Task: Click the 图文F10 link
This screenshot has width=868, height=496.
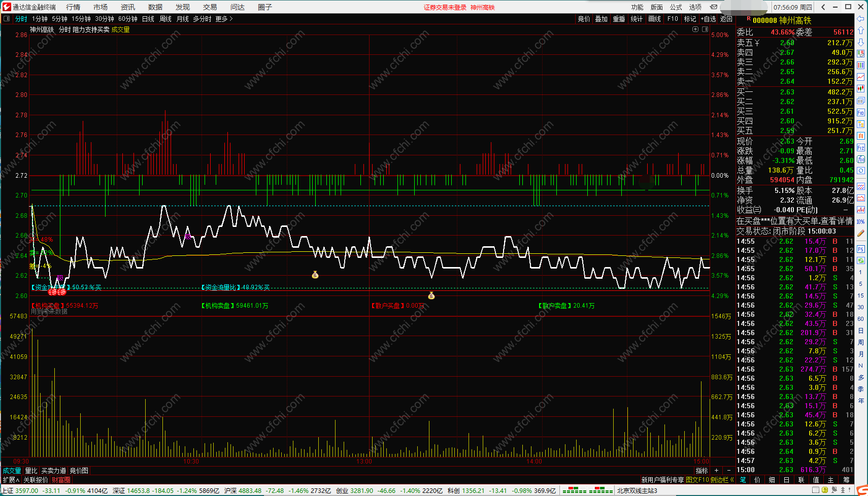Action: 697,480
